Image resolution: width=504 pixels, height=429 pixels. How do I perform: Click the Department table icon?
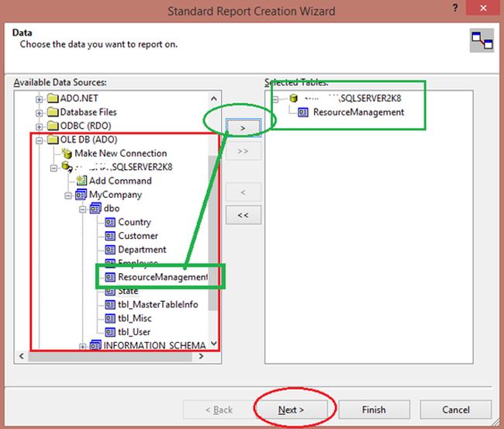tap(110, 250)
